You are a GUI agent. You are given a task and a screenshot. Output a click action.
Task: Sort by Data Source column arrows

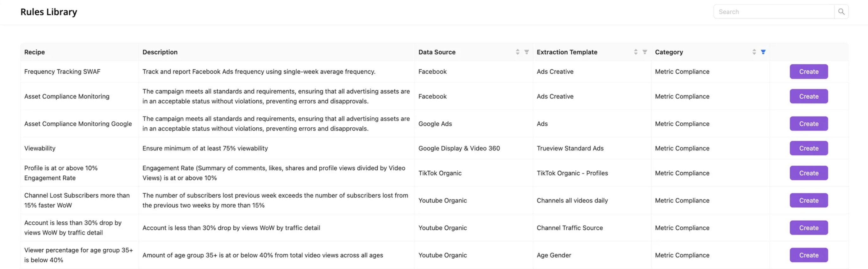point(518,52)
